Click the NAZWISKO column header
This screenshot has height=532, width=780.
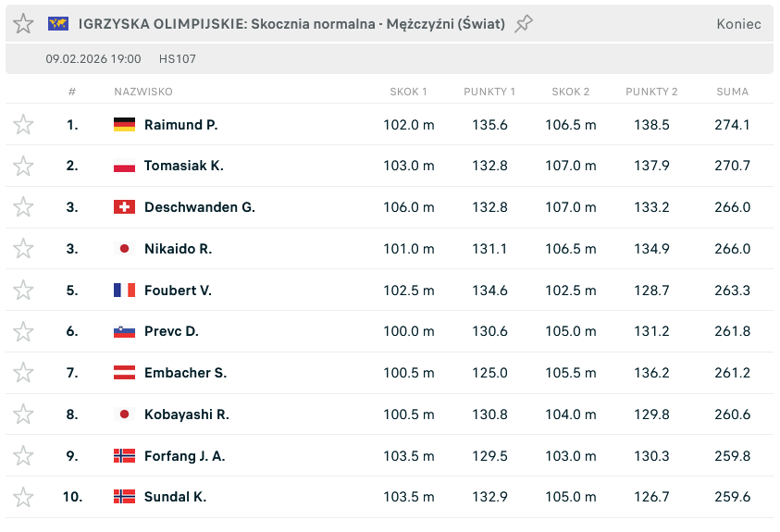143,92
